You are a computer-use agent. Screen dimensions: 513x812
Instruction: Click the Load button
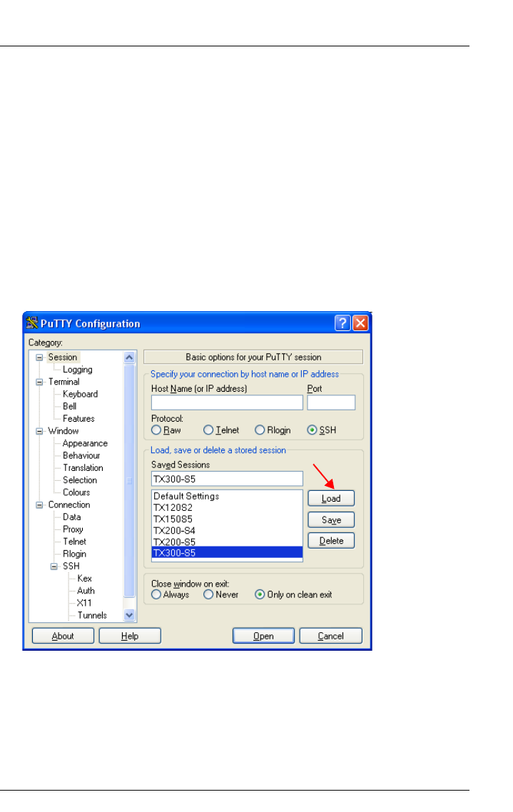point(331,499)
